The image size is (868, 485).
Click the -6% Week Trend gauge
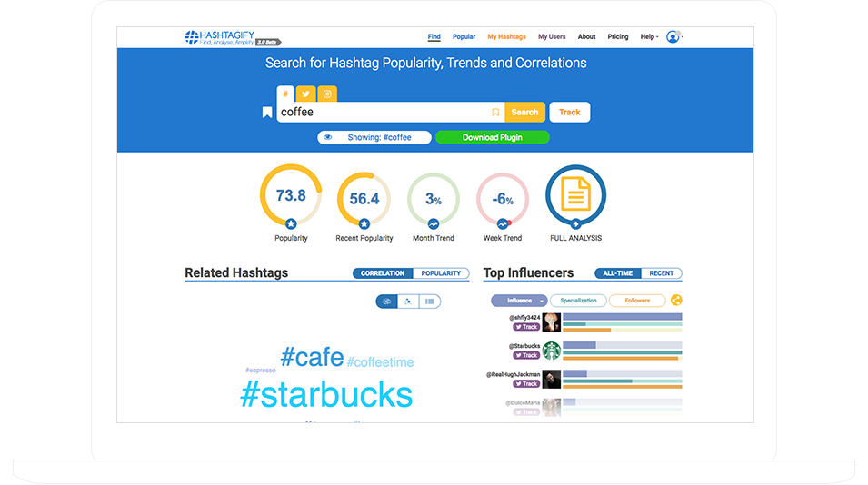tap(503, 199)
